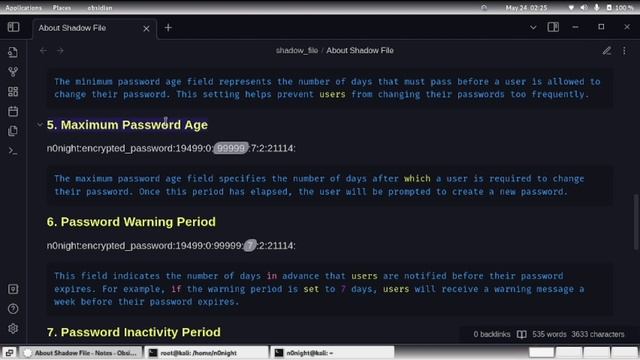Switch to n0night@kali terminal taskbar window
This screenshot has width=640, height=360.
click(332, 353)
